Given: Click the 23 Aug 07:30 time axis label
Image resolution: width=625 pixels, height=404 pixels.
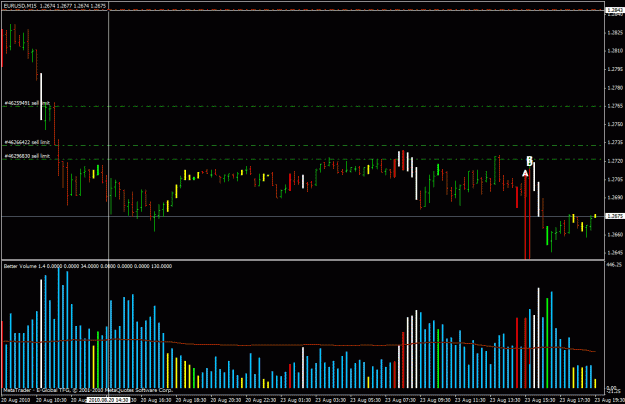Looking at the screenshot, I should click(x=400, y=400).
